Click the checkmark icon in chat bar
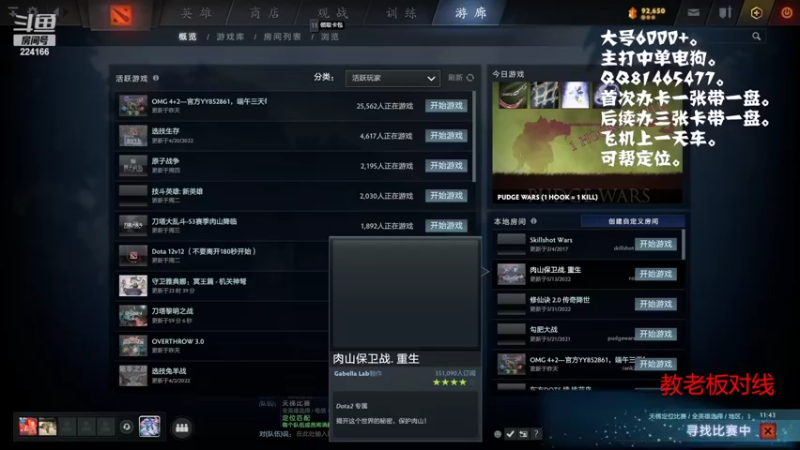Viewport: 800px width, 450px height. click(510, 434)
